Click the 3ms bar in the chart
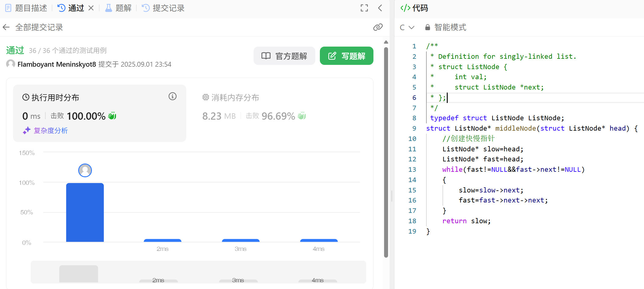The height and width of the screenshot is (289, 644). click(x=241, y=240)
